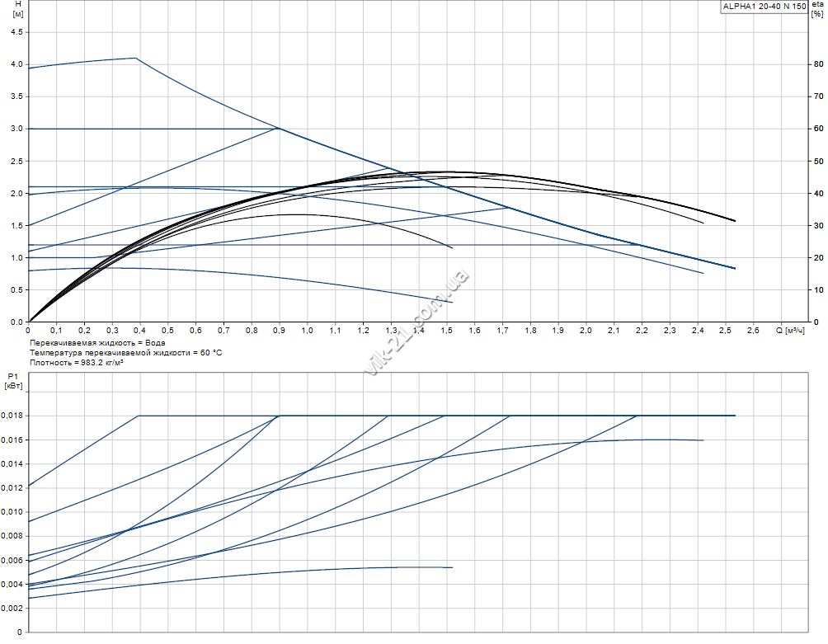Click the 0,9 tick on Q axis
The width and height of the screenshot is (828, 644).
(x=279, y=331)
